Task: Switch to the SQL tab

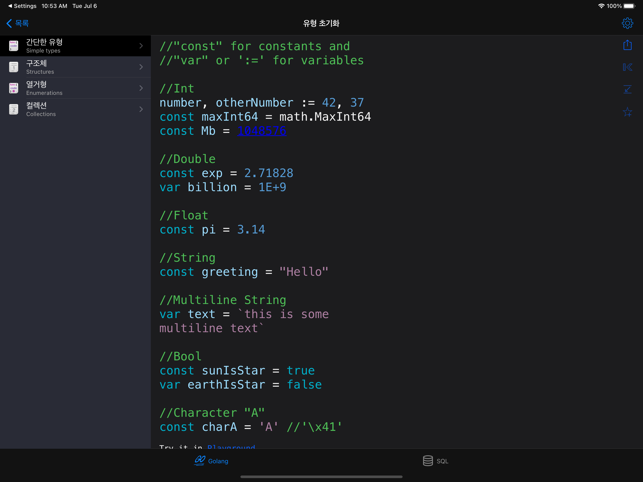Action: click(x=436, y=461)
